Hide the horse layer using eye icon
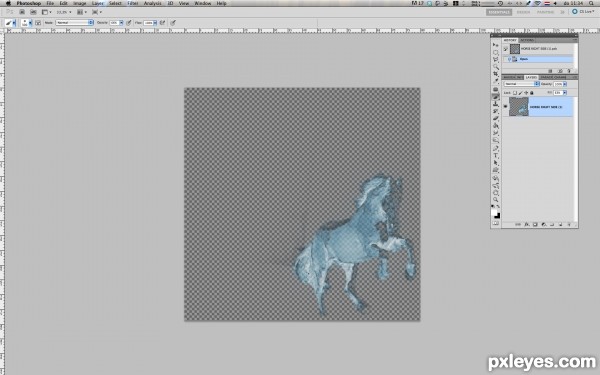The width and height of the screenshot is (600, 375). tap(505, 106)
